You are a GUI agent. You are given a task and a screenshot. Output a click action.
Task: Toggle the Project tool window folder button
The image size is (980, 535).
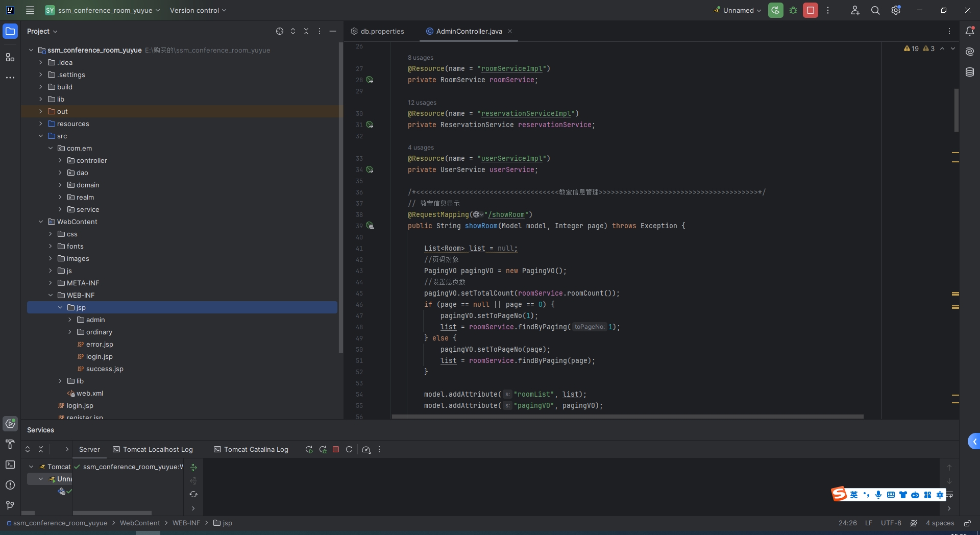click(x=10, y=31)
